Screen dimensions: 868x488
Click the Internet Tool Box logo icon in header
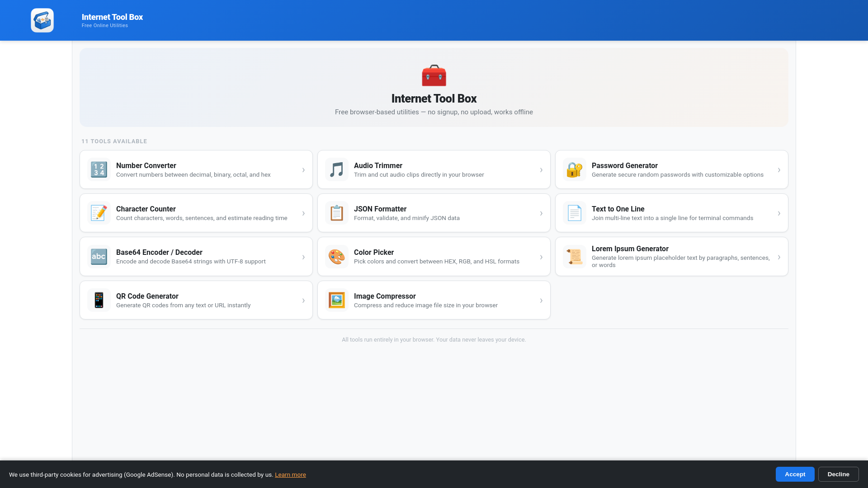(x=42, y=20)
